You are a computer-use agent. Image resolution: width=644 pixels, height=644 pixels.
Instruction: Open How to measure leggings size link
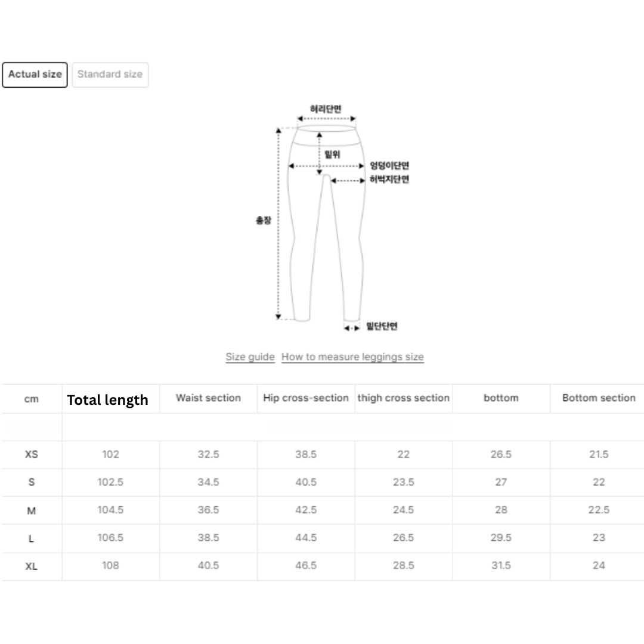[x=352, y=357]
